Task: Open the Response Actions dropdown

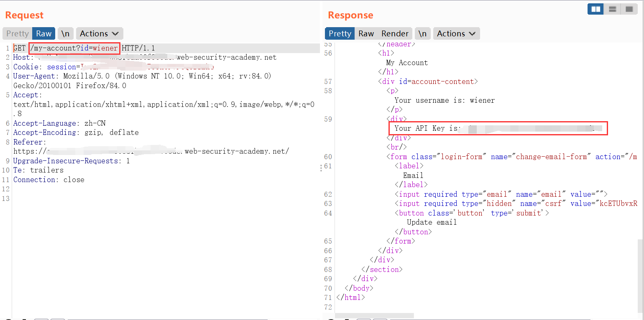Action: point(456,34)
